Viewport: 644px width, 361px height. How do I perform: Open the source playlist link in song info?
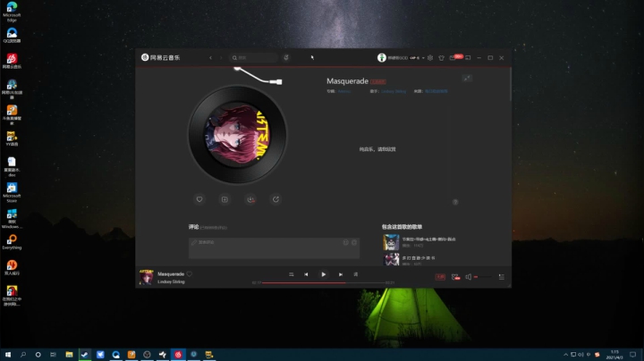click(436, 91)
